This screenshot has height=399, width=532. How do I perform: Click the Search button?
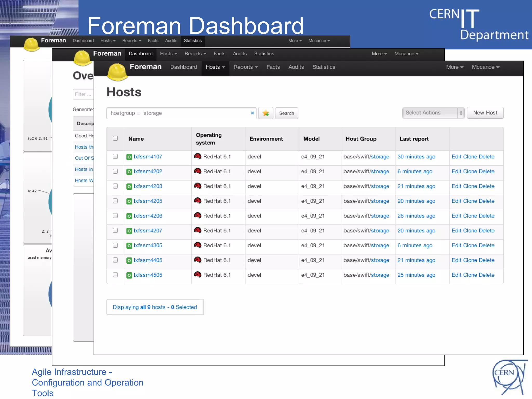pyautogui.click(x=287, y=113)
